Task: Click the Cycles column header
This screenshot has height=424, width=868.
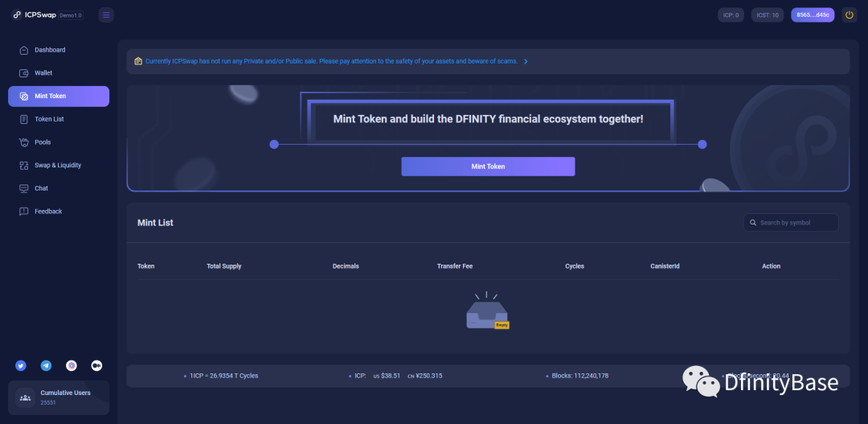Action: (x=574, y=266)
